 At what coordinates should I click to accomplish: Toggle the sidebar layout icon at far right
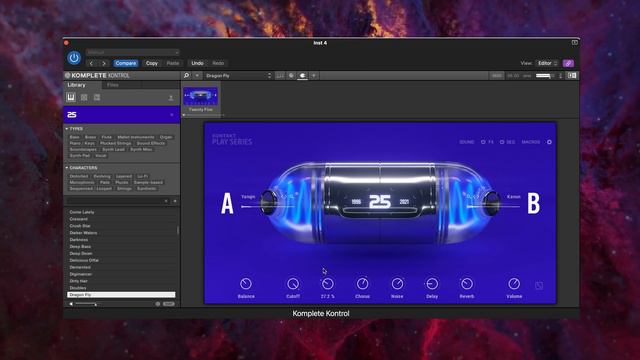point(572,76)
